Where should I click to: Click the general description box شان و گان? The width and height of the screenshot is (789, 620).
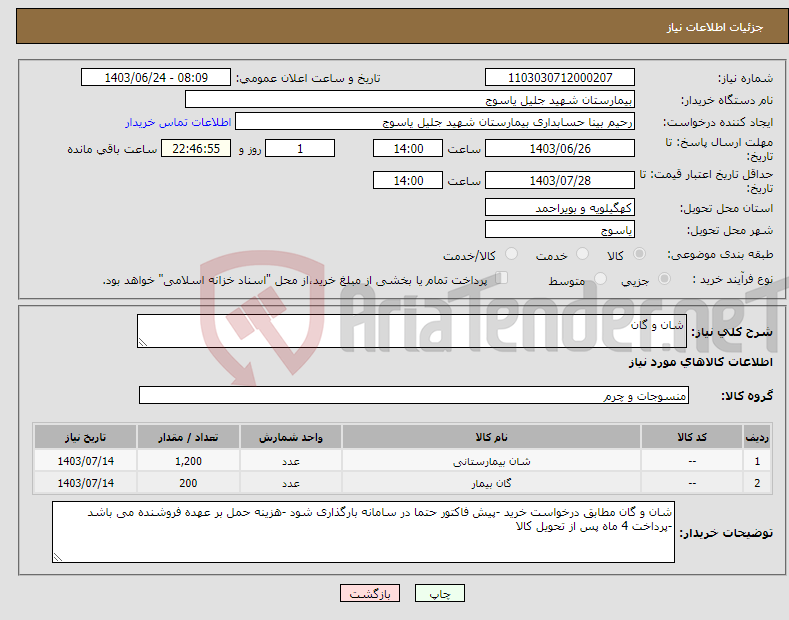(x=412, y=331)
